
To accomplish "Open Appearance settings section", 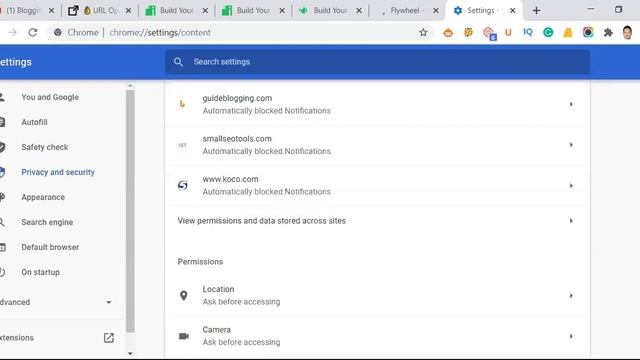I will 43,197.
